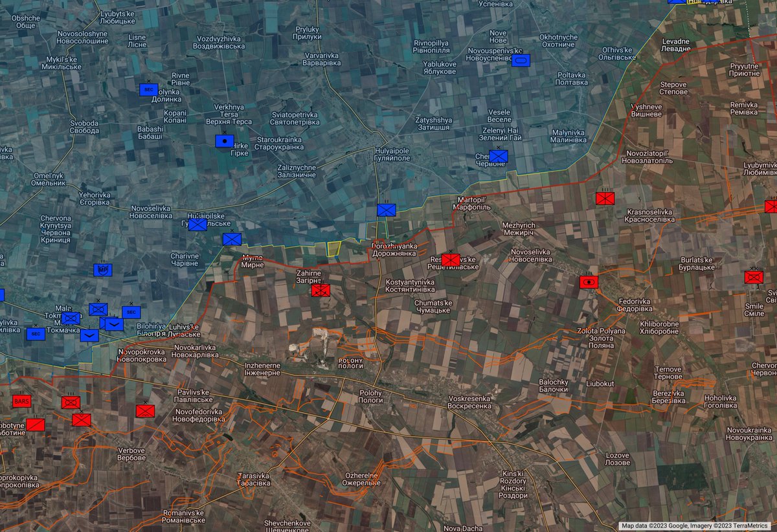Click the Vyshneve label
This screenshot has height=532, width=777.
click(x=646, y=109)
